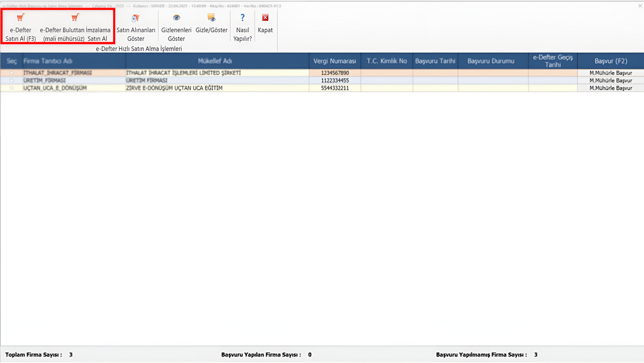The height and width of the screenshot is (363, 644).
Task: Show purchased items via Satın Alınanları Göster
Action: pos(136,27)
